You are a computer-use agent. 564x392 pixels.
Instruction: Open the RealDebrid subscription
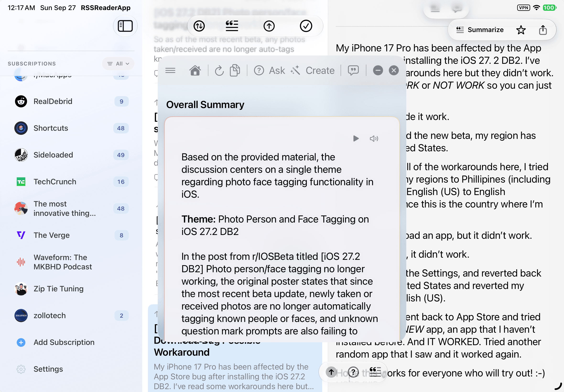(71, 101)
